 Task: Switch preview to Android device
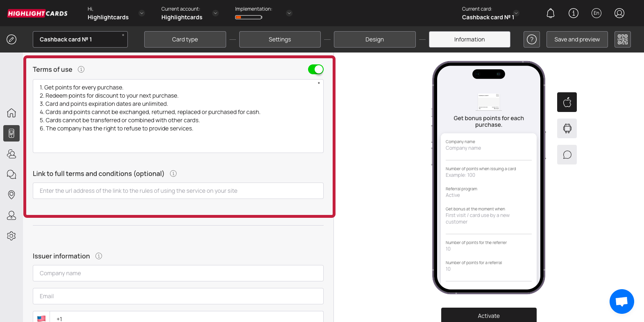click(567, 128)
